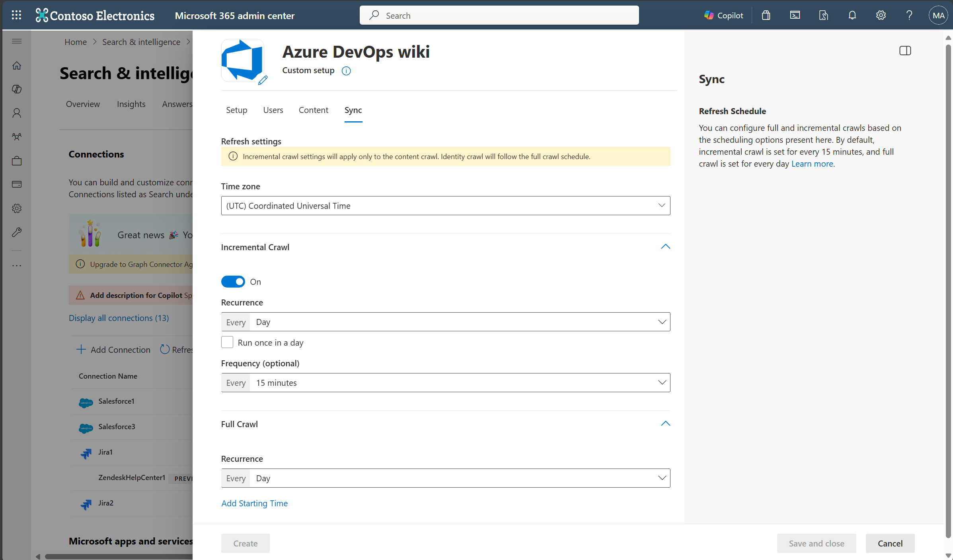
Task: Collapse the Full Crawl section
Action: pos(665,424)
